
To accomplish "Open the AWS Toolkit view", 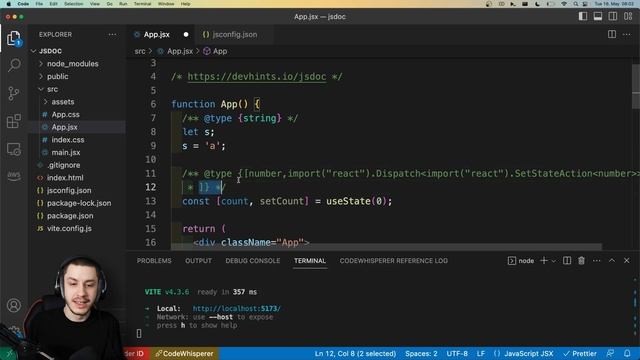I will pyautogui.click(x=14, y=176).
